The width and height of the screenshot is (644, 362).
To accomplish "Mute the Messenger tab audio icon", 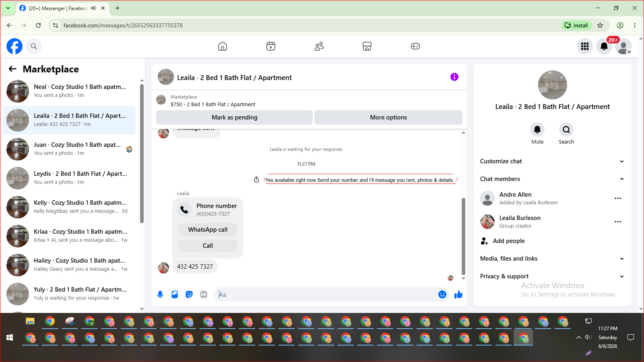I will click(93, 8).
